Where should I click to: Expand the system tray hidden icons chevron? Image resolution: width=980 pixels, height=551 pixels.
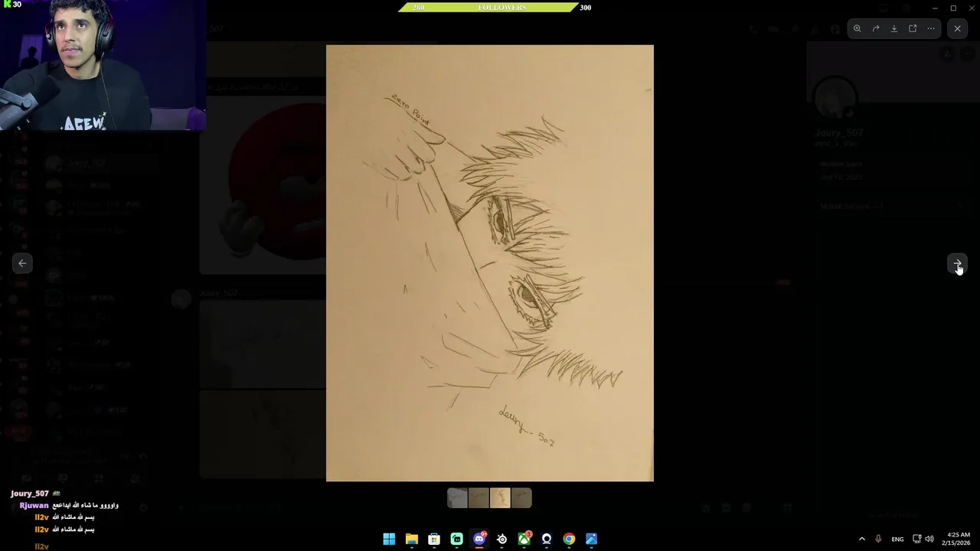tap(862, 539)
